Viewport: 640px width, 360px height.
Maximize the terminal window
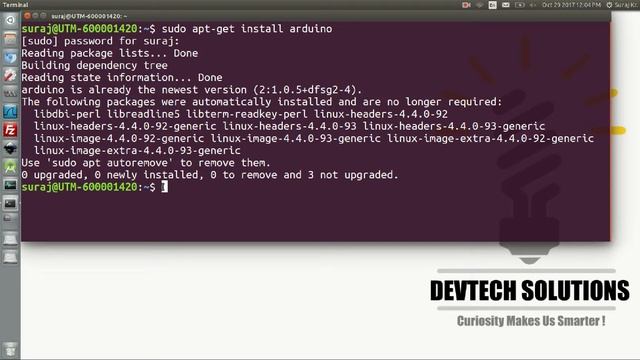(x=43, y=16)
